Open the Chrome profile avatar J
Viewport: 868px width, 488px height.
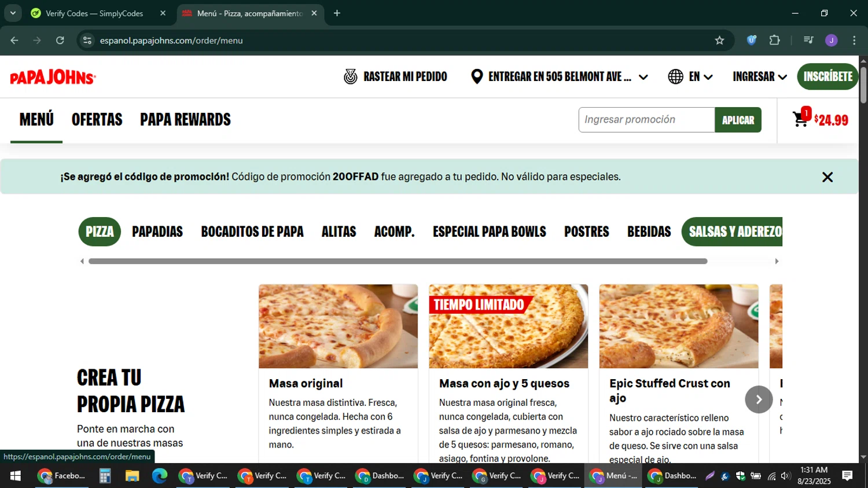click(x=831, y=40)
